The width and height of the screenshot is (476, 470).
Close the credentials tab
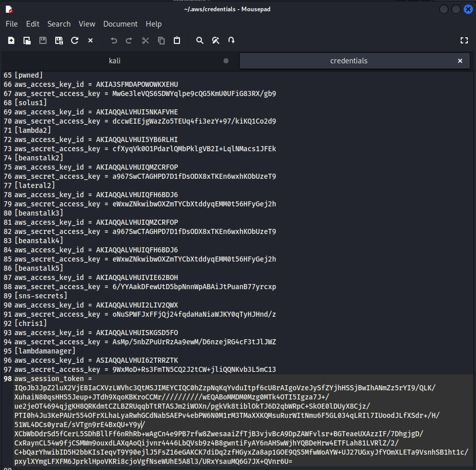tap(460, 61)
